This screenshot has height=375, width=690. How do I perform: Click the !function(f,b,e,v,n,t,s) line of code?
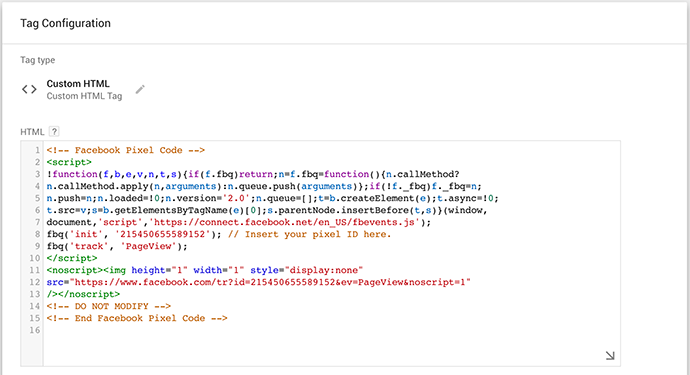pyautogui.click(x=253, y=174)
